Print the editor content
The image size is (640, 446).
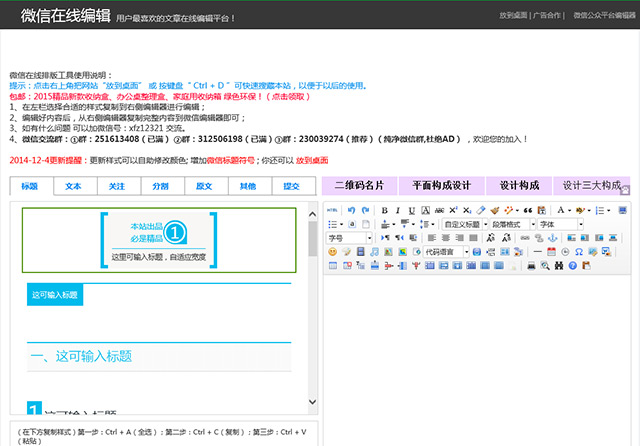pyautogui.click(x=531, y=266)
